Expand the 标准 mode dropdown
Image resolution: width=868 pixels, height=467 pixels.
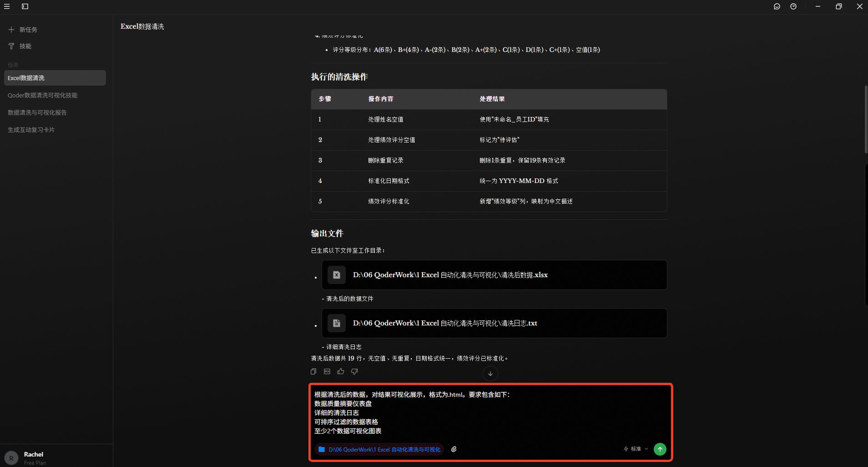point(636,449)
